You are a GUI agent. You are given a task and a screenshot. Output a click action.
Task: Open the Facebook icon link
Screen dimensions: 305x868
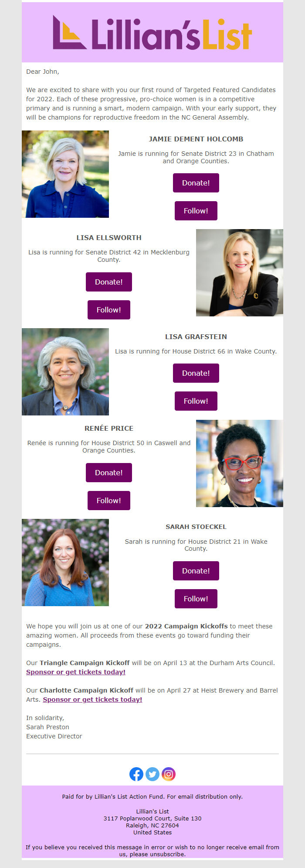[x=136, y=774]
